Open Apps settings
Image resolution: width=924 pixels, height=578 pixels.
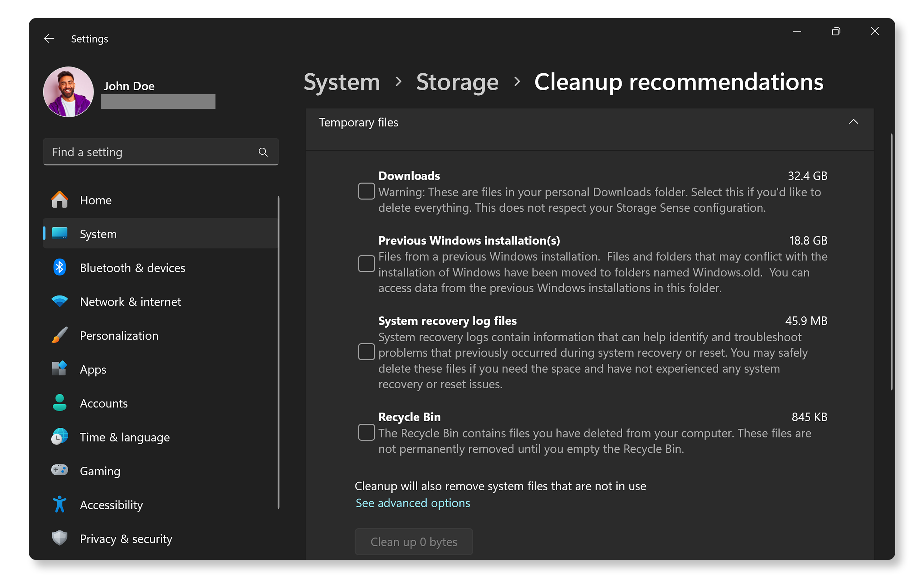160,369
